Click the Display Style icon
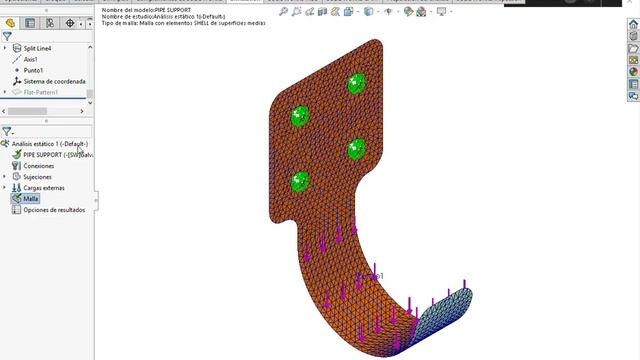This screenshot has height=360, width=640. tap(368, 11)
